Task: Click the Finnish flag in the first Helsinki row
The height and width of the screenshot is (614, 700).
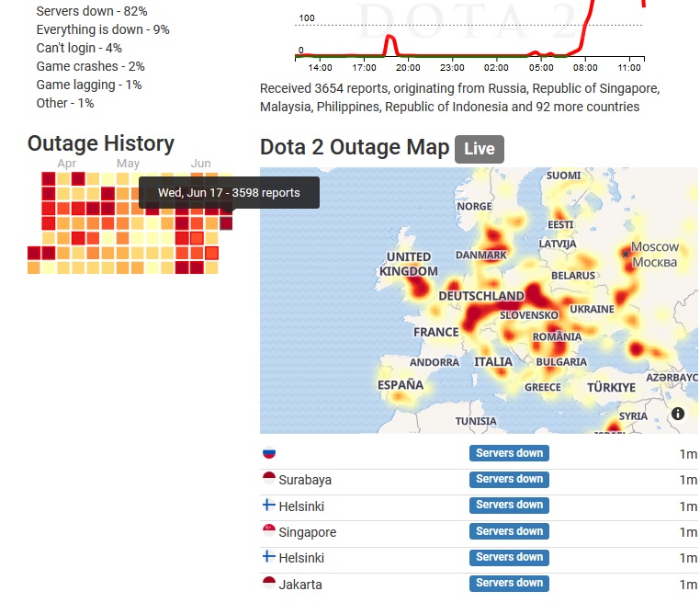Action: click(x=269, y=506)
